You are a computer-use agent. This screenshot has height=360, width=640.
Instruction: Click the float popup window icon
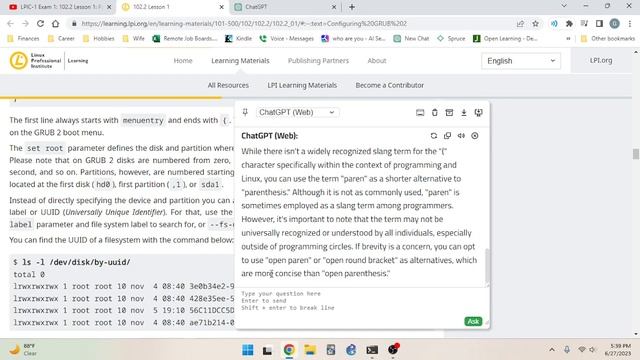pos(478,113)
